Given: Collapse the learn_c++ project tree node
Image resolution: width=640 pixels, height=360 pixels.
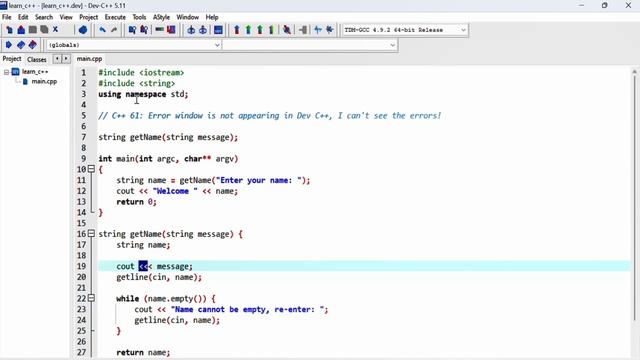Looking at the screenshot, I should click(7, 72).
